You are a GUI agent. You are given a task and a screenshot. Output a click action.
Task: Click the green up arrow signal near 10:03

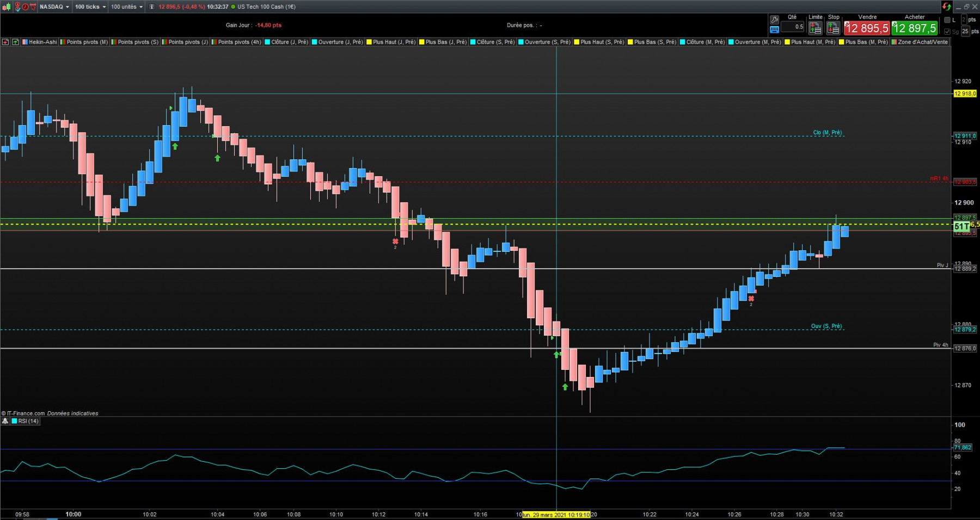tap(175, 146)
